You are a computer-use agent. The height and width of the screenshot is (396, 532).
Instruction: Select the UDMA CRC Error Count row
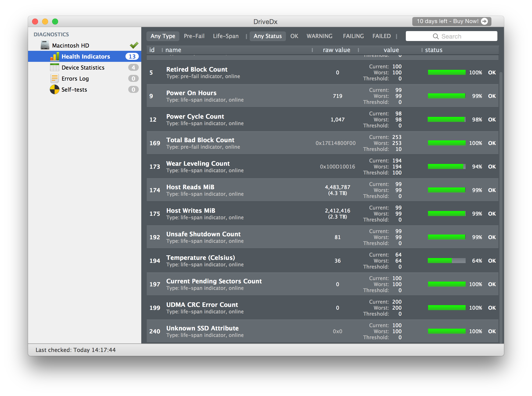point(323,308)
